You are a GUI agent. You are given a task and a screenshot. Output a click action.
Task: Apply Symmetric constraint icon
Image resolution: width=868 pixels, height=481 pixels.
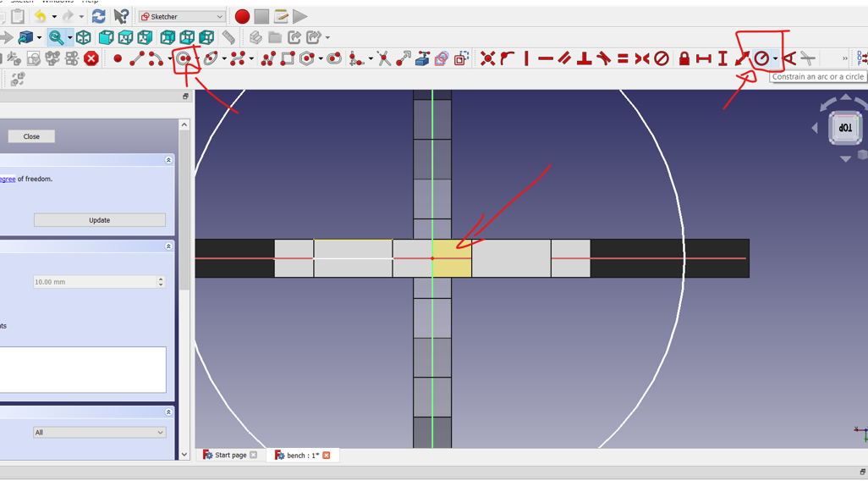point(642,58)
